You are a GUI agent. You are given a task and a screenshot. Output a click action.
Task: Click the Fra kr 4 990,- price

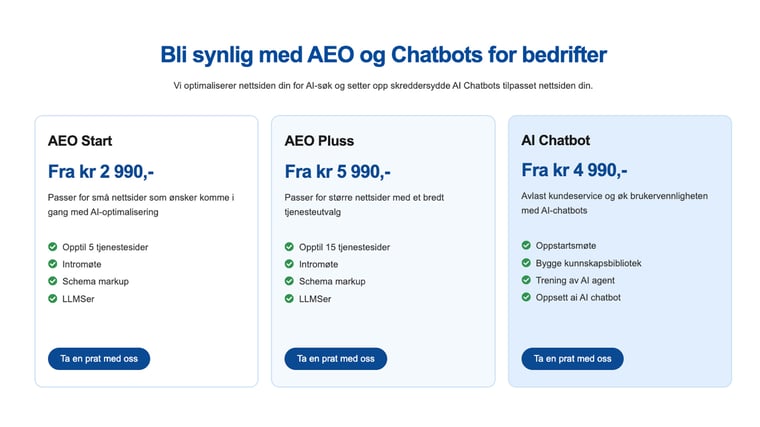(574, 170)
